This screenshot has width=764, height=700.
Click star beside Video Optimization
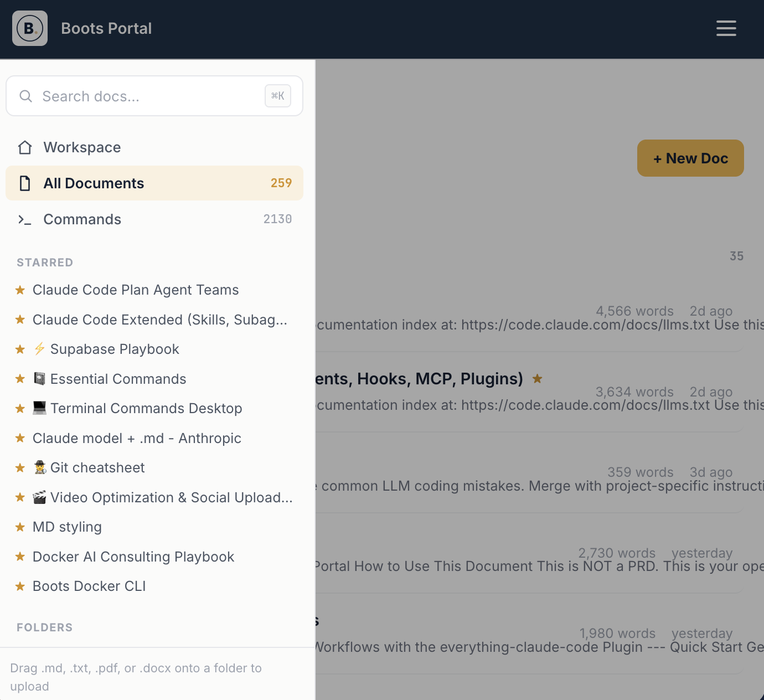tap(20, 497)
